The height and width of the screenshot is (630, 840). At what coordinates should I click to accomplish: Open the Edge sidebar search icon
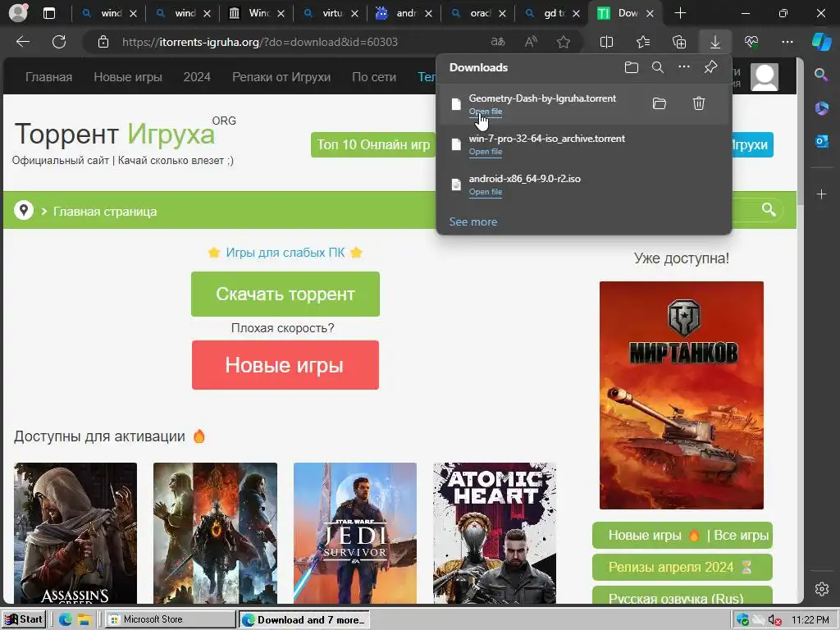tap(822, 75)
